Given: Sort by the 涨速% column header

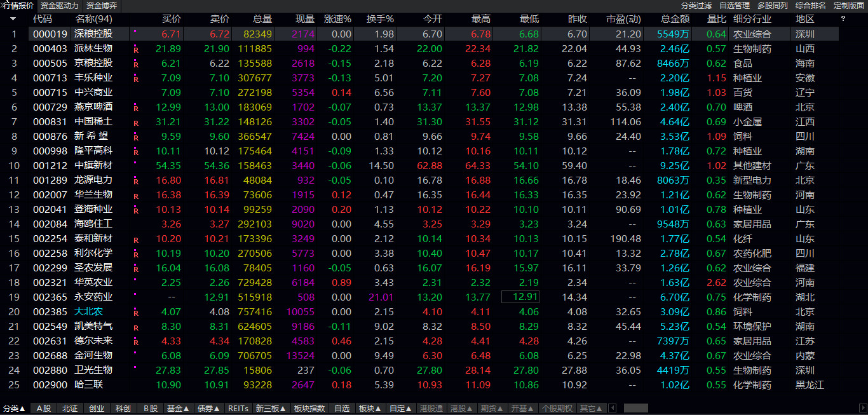Looking at the screenshot, I should pyautogui.click(x=337, y=19).
